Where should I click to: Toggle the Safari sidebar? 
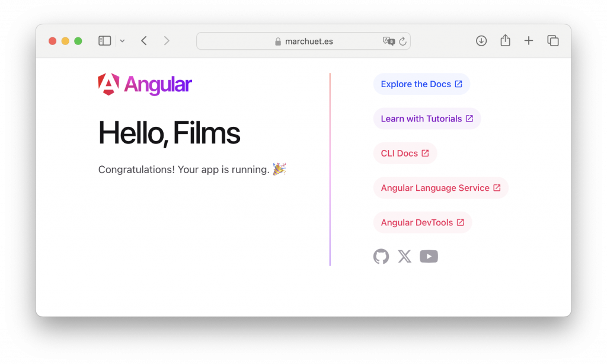105,41
